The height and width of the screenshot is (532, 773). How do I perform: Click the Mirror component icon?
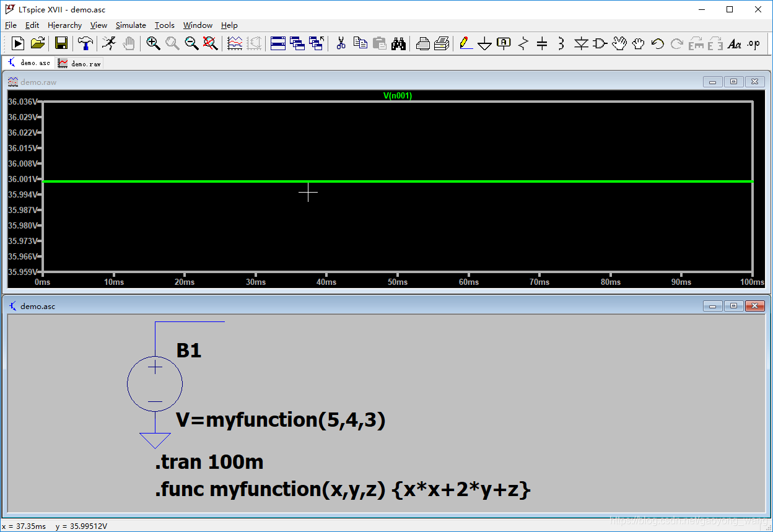715,43
